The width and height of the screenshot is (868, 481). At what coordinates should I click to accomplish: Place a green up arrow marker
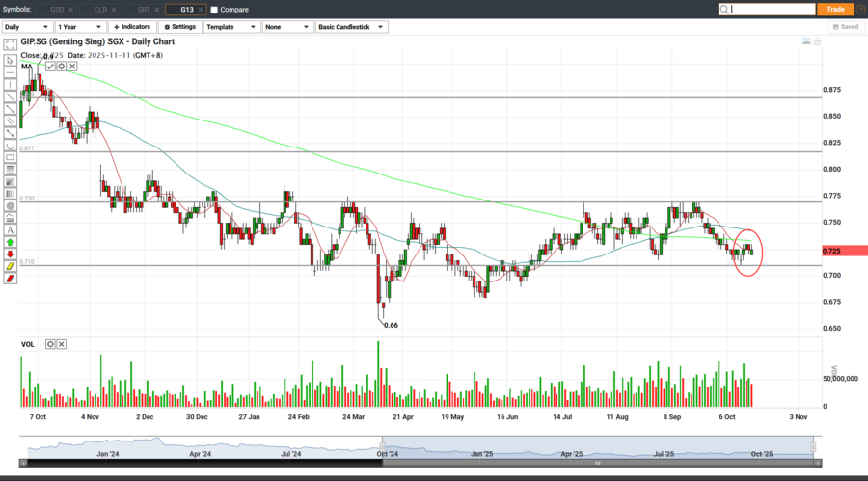10,242
